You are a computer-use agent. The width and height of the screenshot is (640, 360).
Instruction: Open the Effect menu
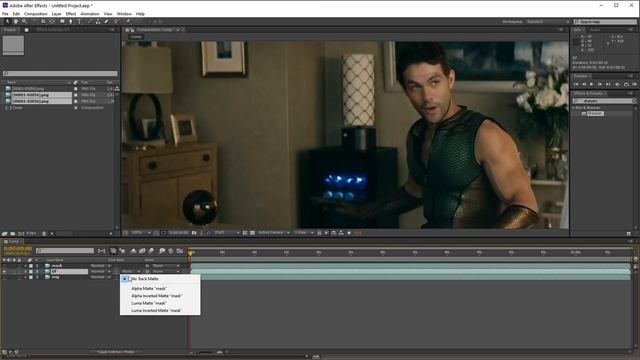[x=71, y=14]
